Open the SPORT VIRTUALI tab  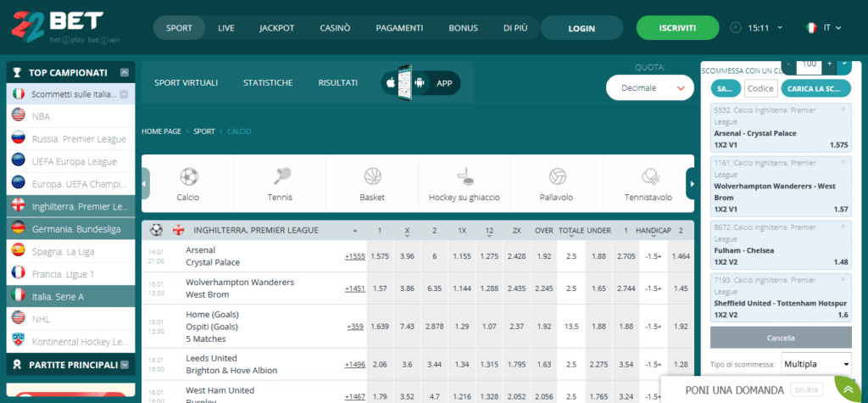click(x=186, y=82)
